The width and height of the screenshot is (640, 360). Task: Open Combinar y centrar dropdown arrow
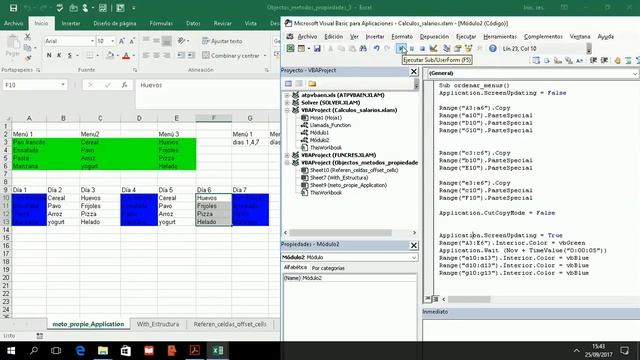[x=265, y=56]
